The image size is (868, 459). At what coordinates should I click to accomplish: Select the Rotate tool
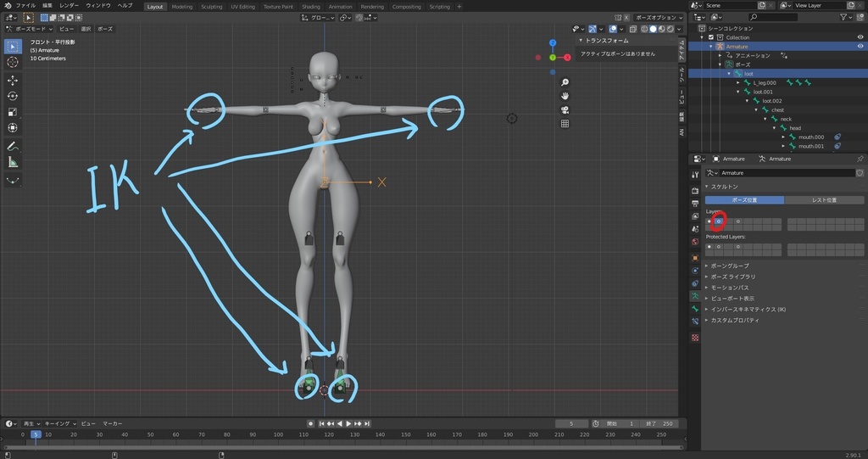tap(12, 96)
